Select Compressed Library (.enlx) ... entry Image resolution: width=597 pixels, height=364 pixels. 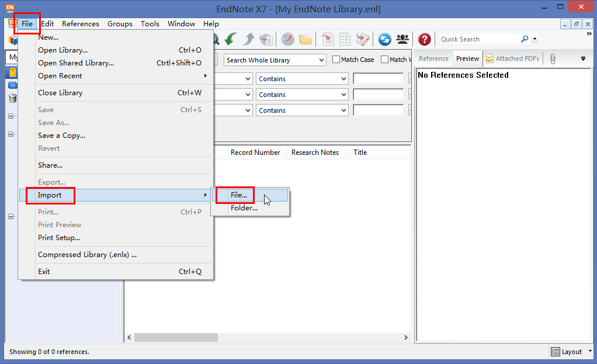(x=116, y=254)
